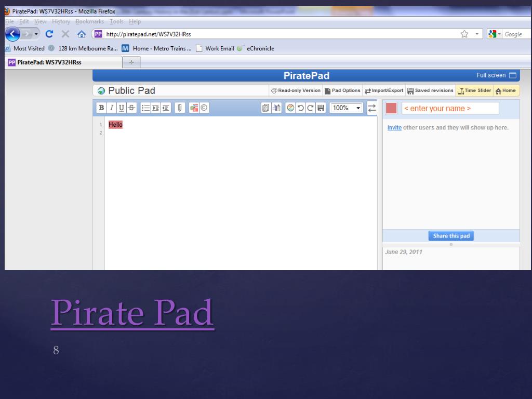Toggle PiratePad Full screen mode
Screen dimensions: 532x399
point(496,75)
